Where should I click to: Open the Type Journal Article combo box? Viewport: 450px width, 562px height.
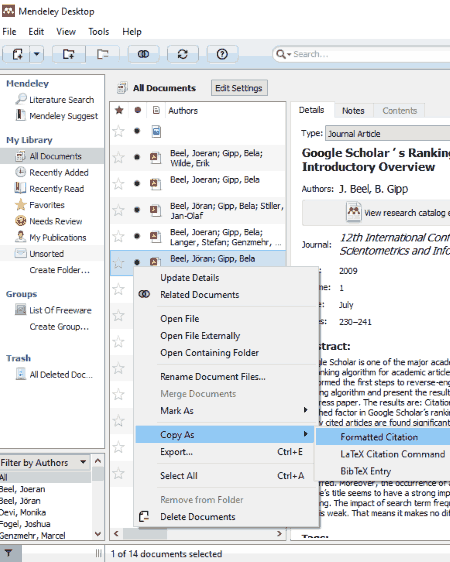pyautogui.click(x=388, y=133)
